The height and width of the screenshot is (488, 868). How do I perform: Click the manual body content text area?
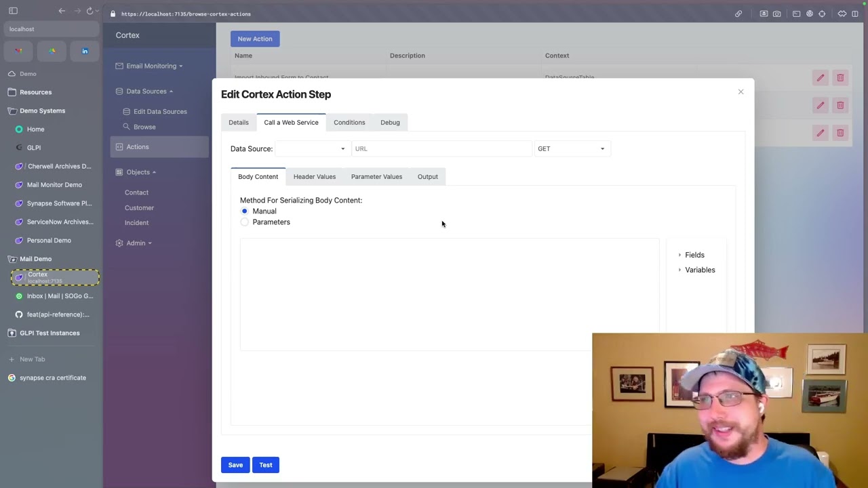(x=450, y=294)
